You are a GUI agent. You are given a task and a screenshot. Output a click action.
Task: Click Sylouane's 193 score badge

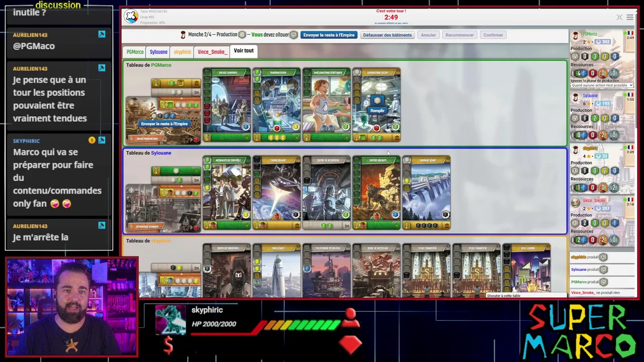click(602, 104)
